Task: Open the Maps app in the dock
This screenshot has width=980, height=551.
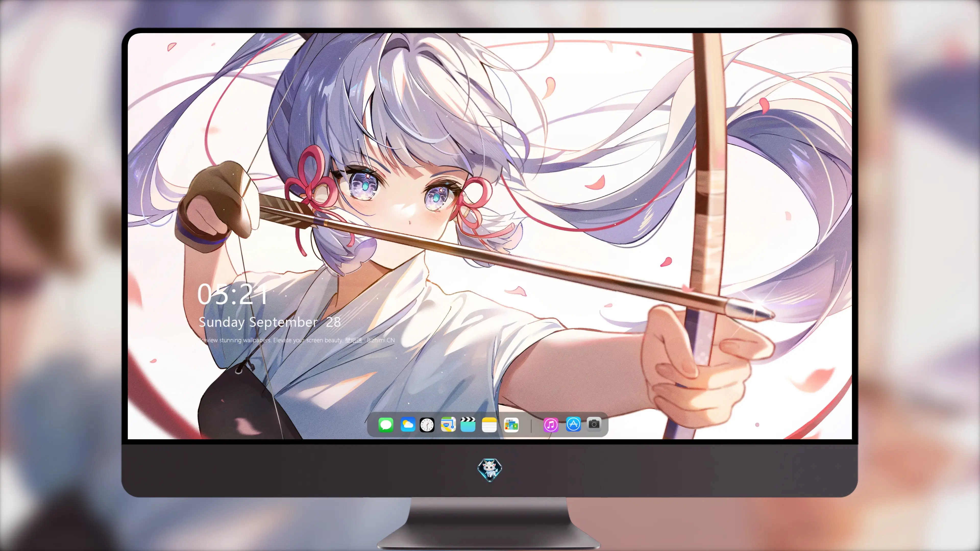Action: (x=448, y=424)
